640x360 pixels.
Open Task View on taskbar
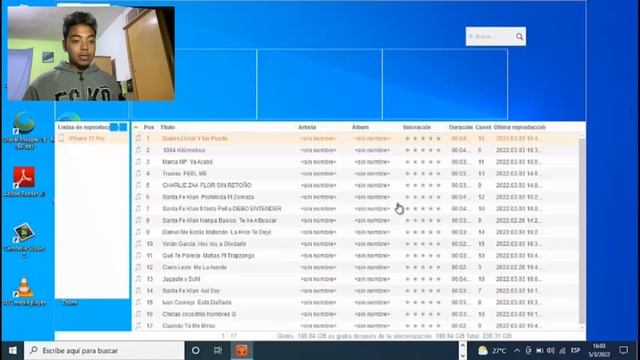tap(218, 351)
